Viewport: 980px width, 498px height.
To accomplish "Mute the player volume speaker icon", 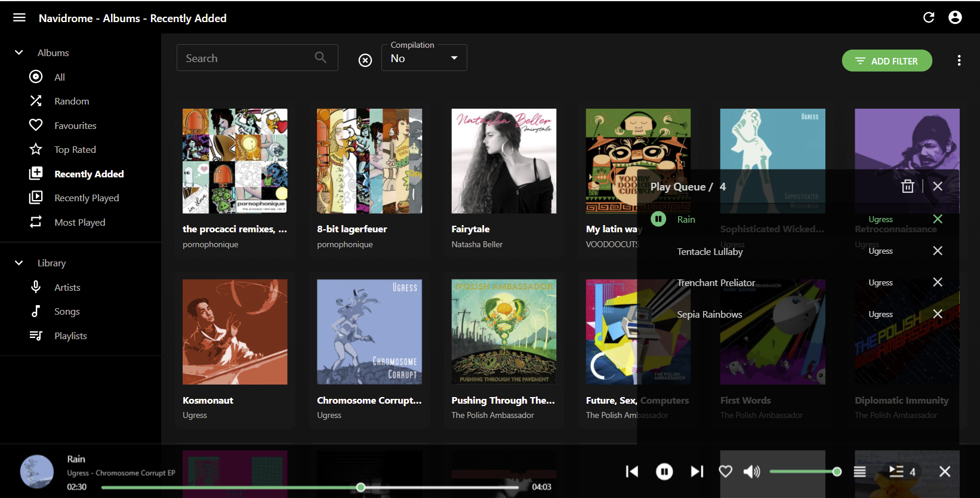I will pos(751,472).
